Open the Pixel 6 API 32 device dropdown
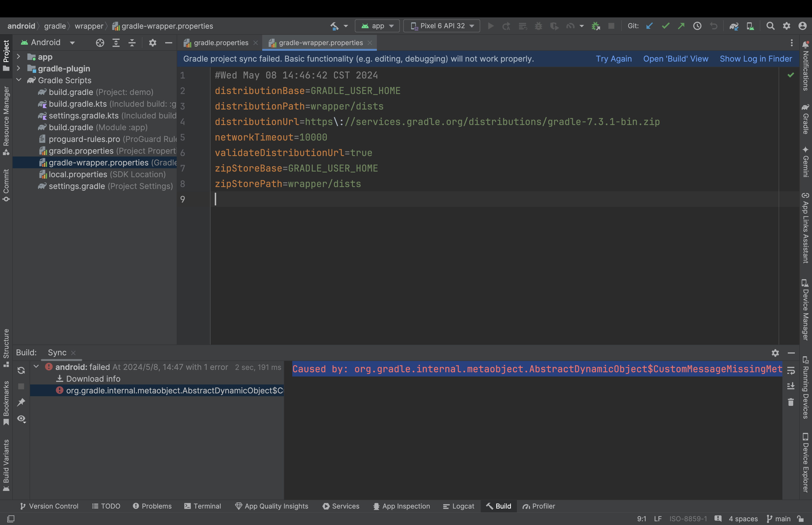This screenshot has width=812, height=525. [442, 26]
